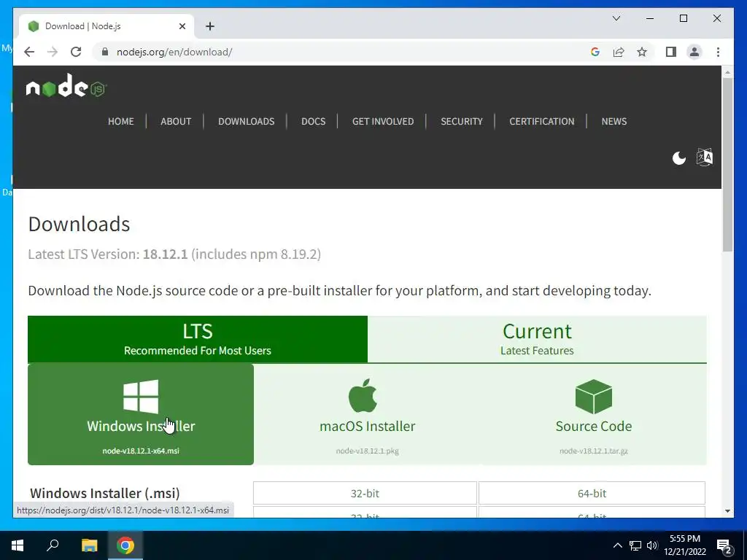Show hidden system tray icons
The height and width of the screenshot is (560, 747).
pyautogui.click(x=617, y=545)
